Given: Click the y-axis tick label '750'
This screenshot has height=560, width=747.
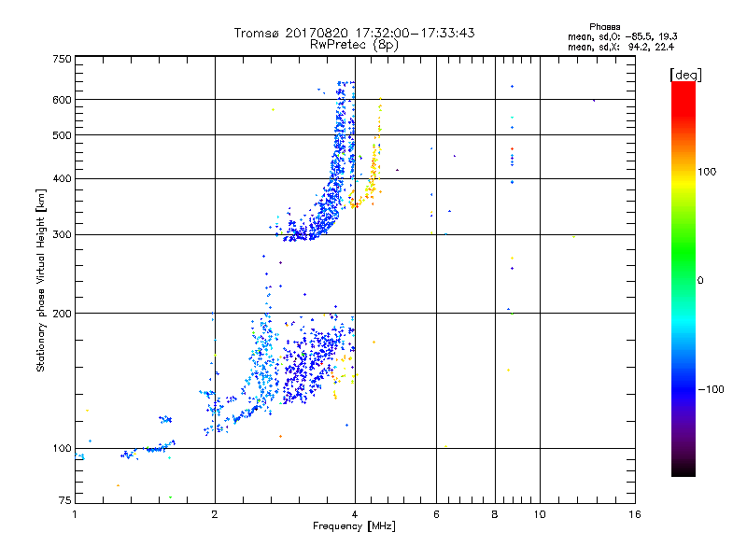Looking at the screenshot, I should [x=62, y=59].
